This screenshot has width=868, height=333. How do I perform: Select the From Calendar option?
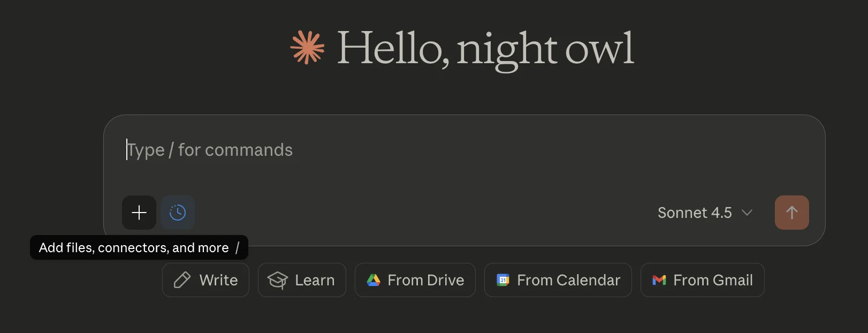(x=558, y=280)
